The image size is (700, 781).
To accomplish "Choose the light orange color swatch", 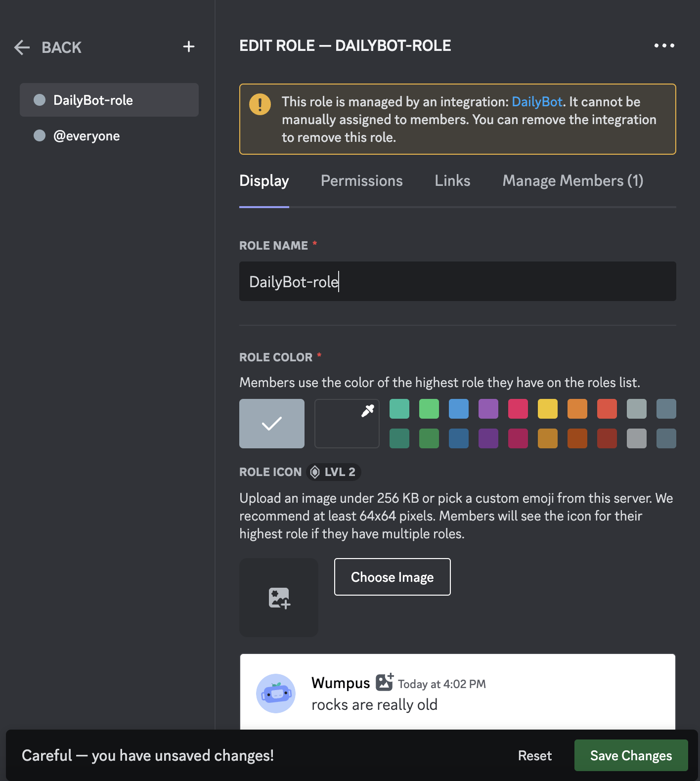I will (577, 409).
